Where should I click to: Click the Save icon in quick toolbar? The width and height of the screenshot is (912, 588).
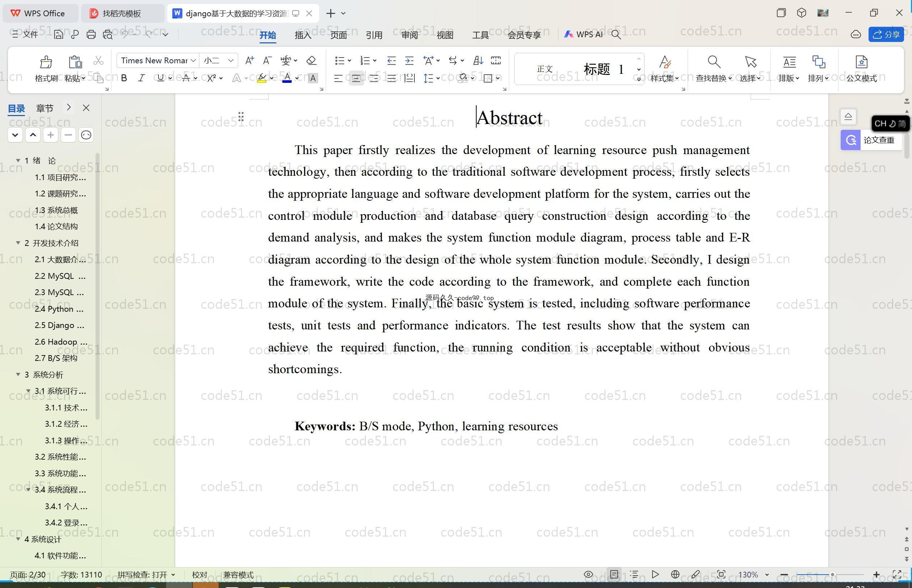(x=58, y=34)
